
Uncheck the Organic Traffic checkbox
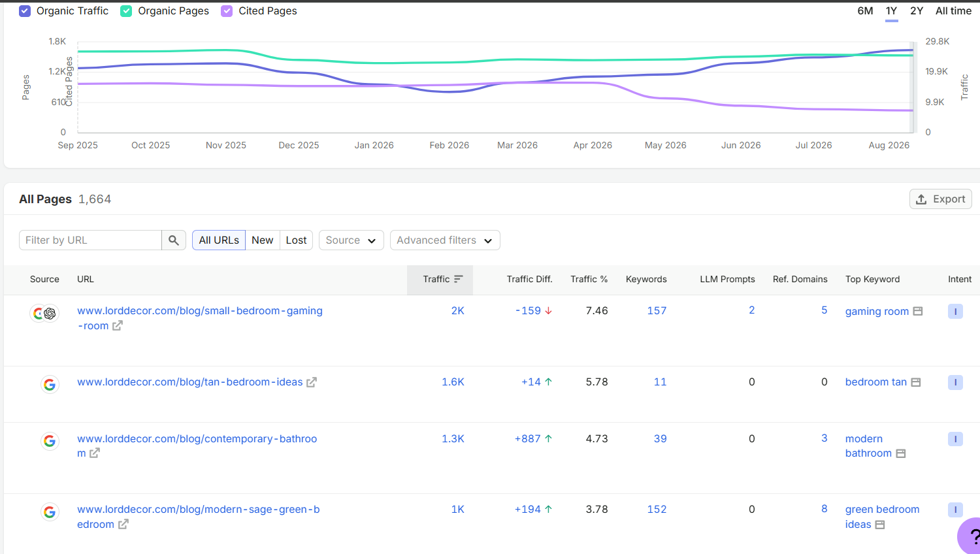pos(25,11)
